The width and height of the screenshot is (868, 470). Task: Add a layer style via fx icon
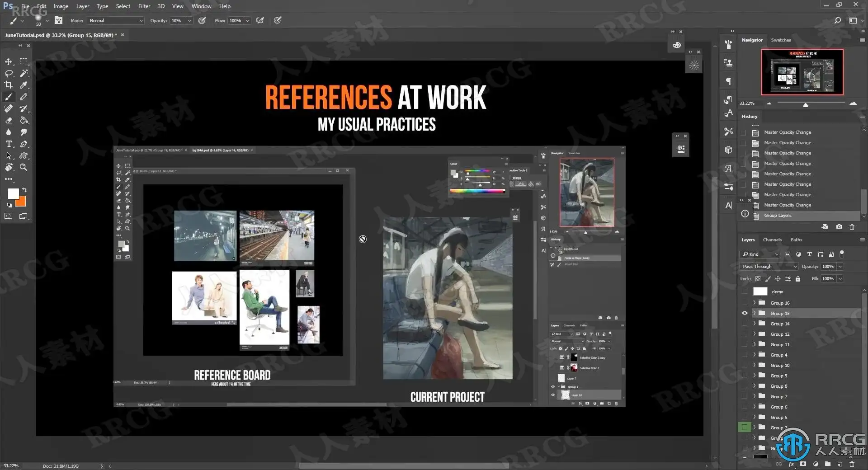point(791,464)
